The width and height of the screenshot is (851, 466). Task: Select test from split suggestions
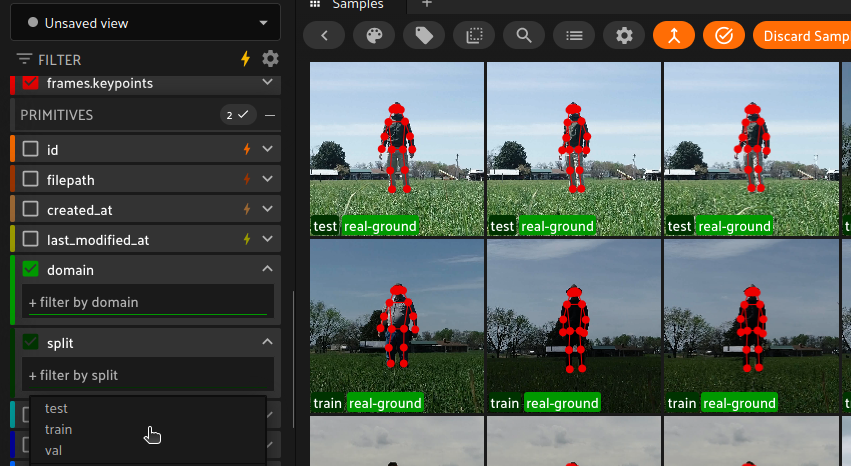[148, 408]
